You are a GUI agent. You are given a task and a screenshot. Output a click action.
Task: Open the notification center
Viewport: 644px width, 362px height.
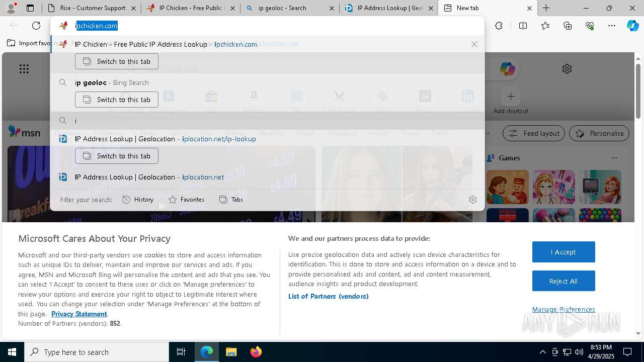click(x=627, y=352)
